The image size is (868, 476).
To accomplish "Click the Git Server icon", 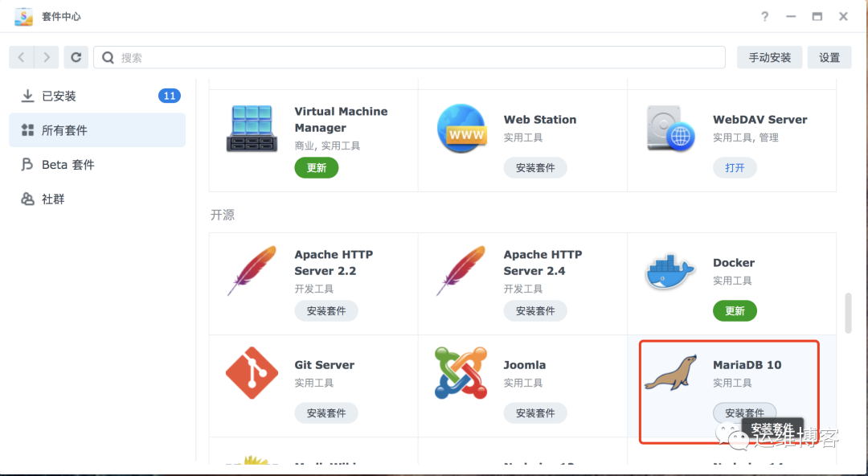I will click(252, 373).
